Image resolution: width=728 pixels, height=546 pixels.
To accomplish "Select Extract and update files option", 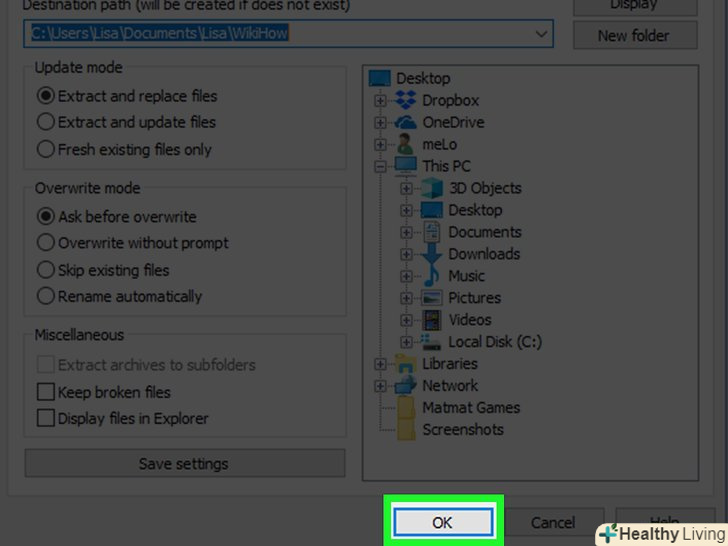I will tap(46, 122).
